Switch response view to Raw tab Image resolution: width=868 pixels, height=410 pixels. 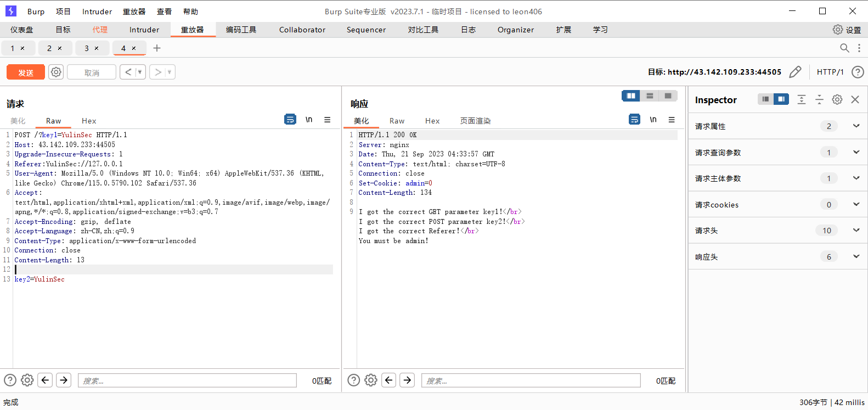(x=397, y=121)
